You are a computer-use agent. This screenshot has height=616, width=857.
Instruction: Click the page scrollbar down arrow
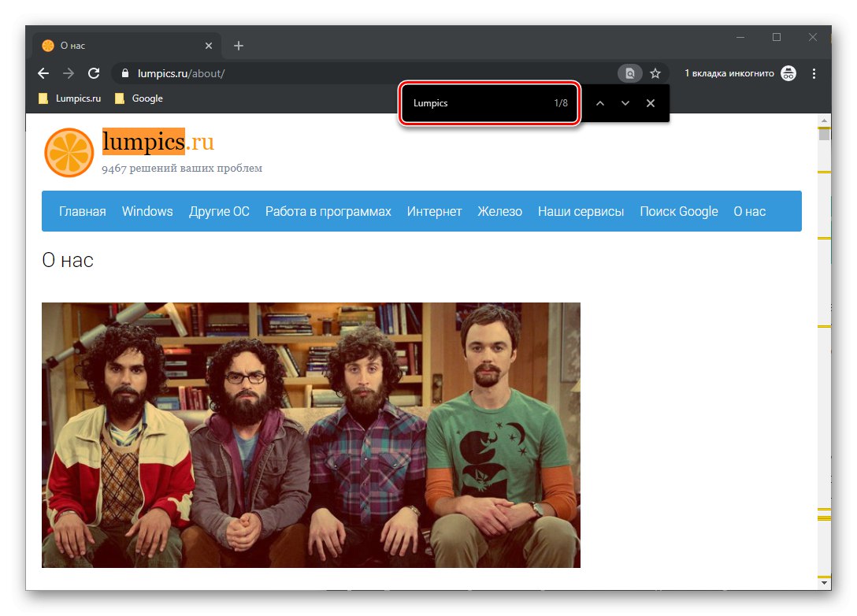pos(824,583)
